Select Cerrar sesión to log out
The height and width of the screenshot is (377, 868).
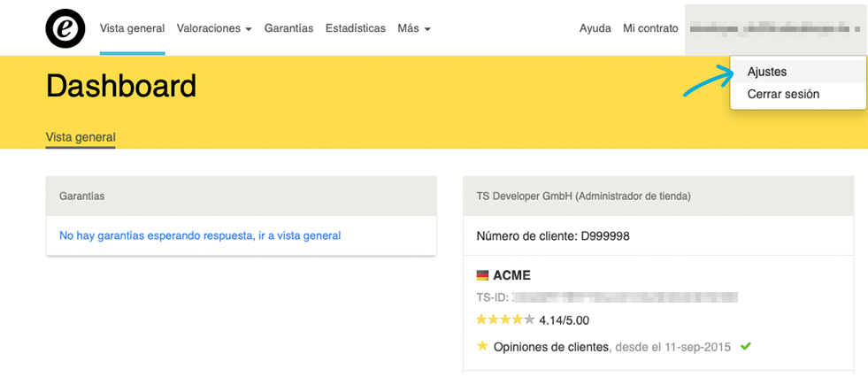[x=783, y=94]
